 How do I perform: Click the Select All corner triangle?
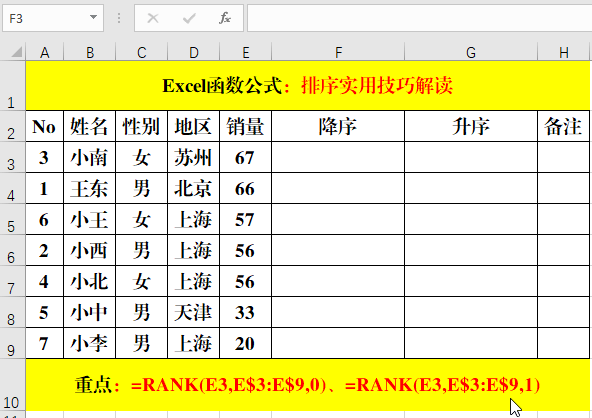[17, 52]
